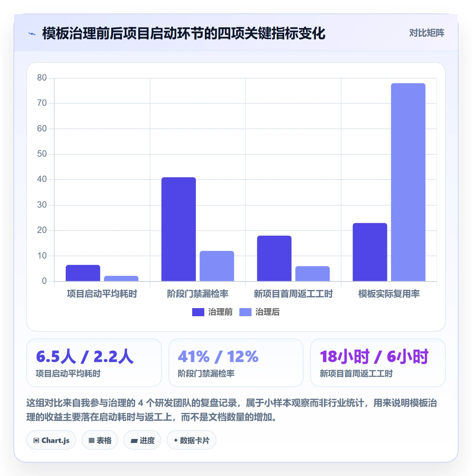Click the 41% / 12% stat value

coord(218,356)
